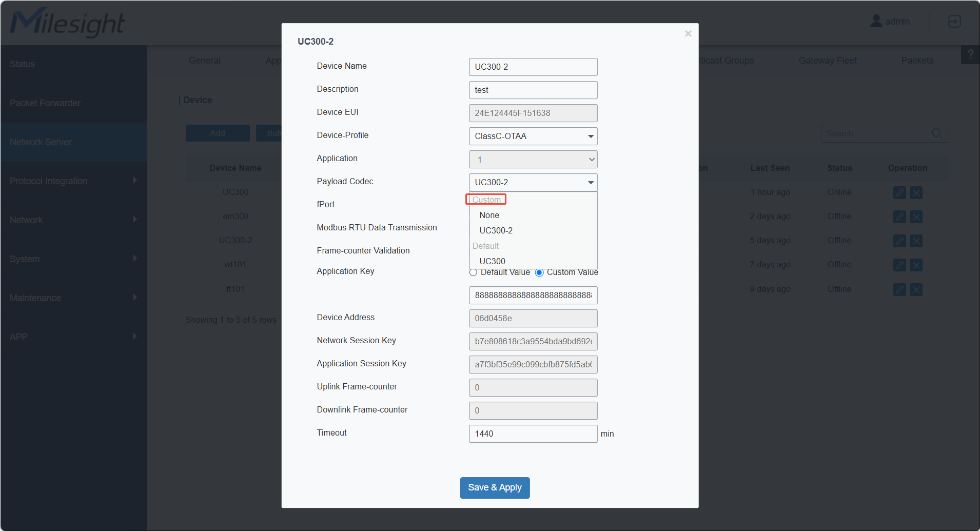Expand Maintenance sidebar menu
This screenshot has width=980, height=531.
pos(74,298)
